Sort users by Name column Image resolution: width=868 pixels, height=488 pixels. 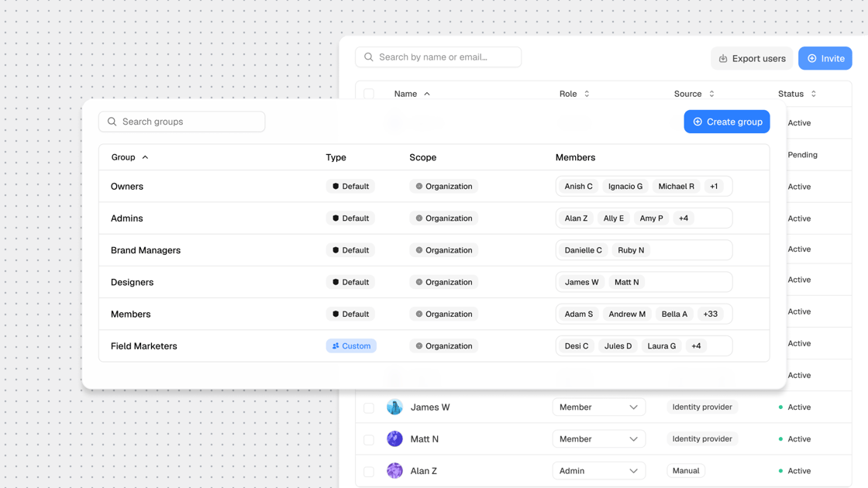click(412, 94)
